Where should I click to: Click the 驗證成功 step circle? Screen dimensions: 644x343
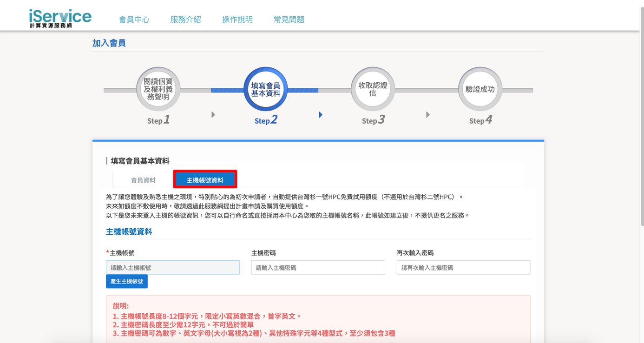click(x=480, y=89)
